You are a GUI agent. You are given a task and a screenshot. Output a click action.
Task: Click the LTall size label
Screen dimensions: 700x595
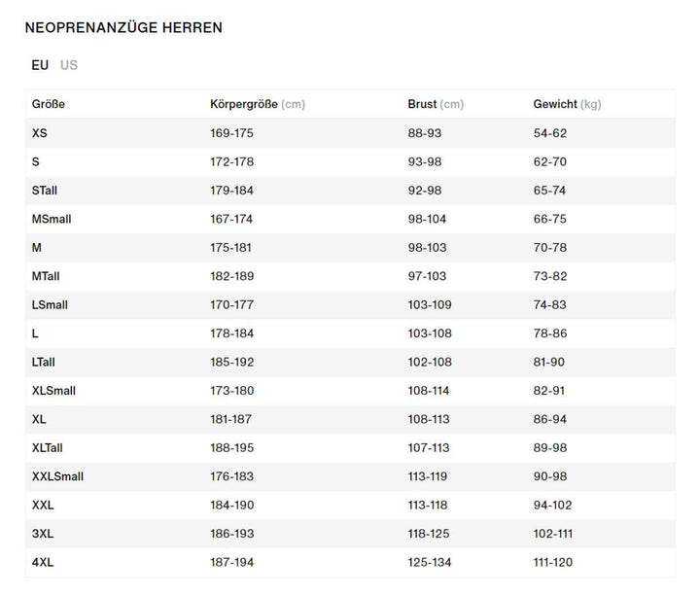pyautogui.click(x=44, y=363)
